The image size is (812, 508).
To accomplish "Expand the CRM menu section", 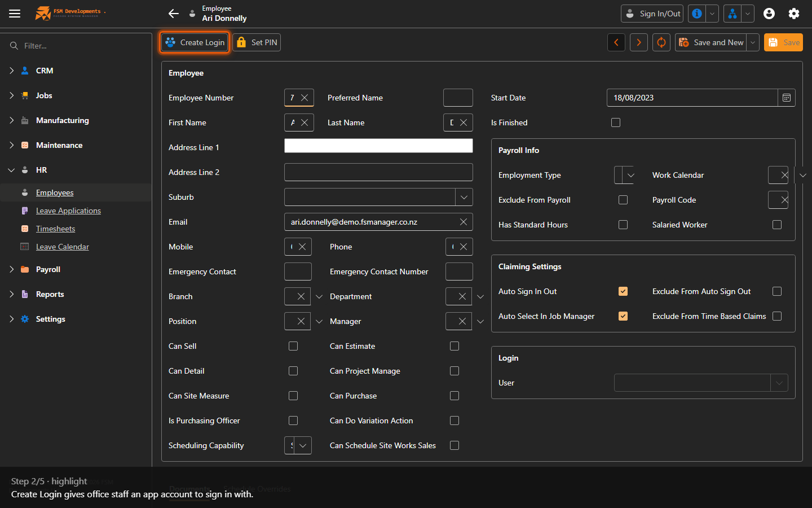I will (11, 71).
